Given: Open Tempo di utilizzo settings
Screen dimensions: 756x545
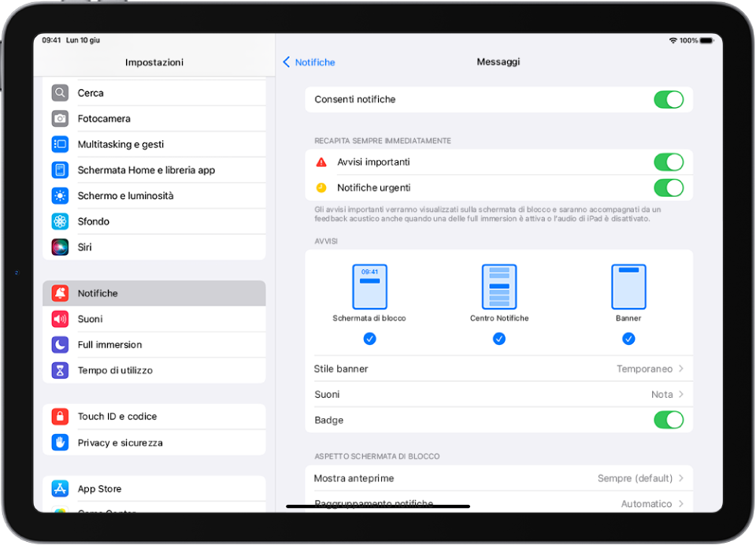Looking at the screenshot, I should 154,370.
